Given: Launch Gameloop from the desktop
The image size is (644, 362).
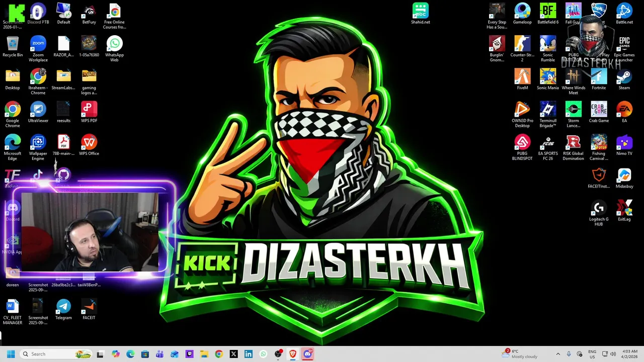Looking at the screenshot, I should (x=522, y=14).
